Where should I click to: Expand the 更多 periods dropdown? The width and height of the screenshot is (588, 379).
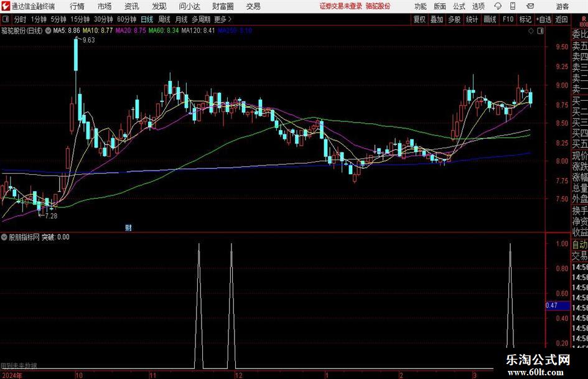click(x=223, y=19)
